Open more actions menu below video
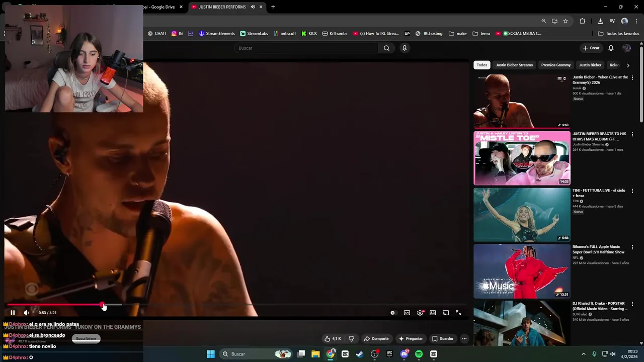The width and height of the screenshot is (644, 362). [464, 338]
